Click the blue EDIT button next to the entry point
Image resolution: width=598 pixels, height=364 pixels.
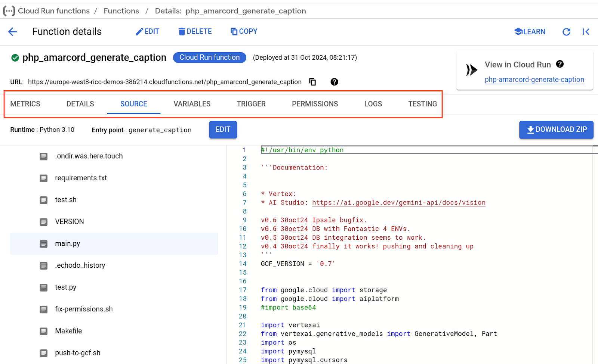tap(223, 130)
